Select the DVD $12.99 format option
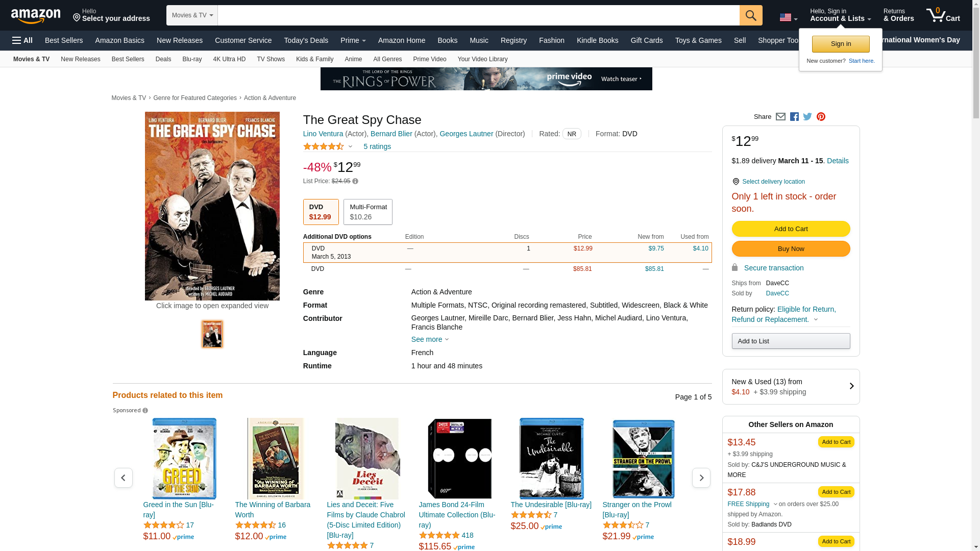Screen dimensions: 980x551 tap(321, 212)
